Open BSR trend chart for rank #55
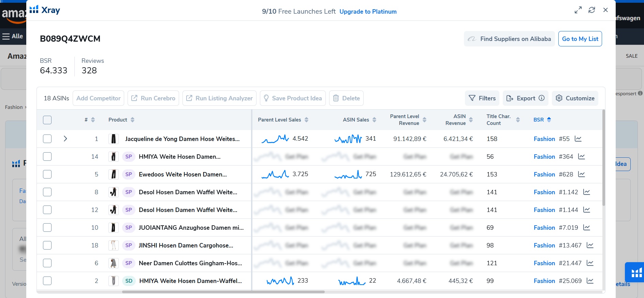 point(578,139)
